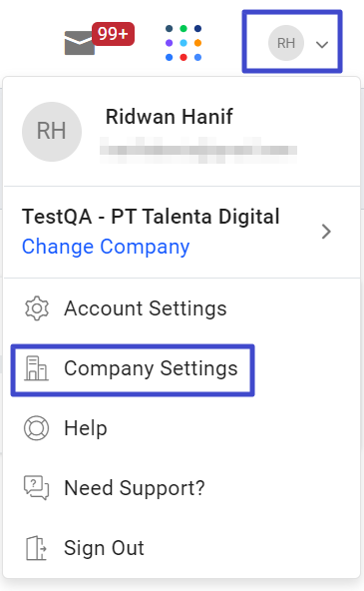Click the Account Settings gear icon
Viewport: 364px width, 591px height.
(37, 308)
